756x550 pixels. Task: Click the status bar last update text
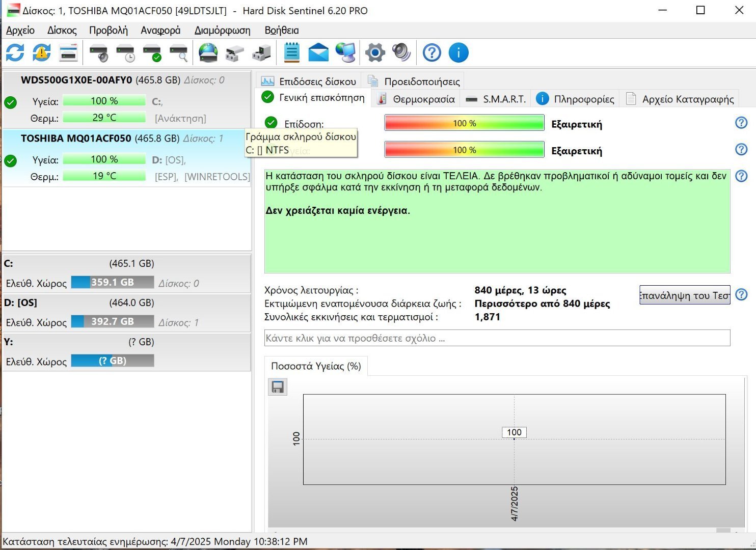(x=155, y=541)
